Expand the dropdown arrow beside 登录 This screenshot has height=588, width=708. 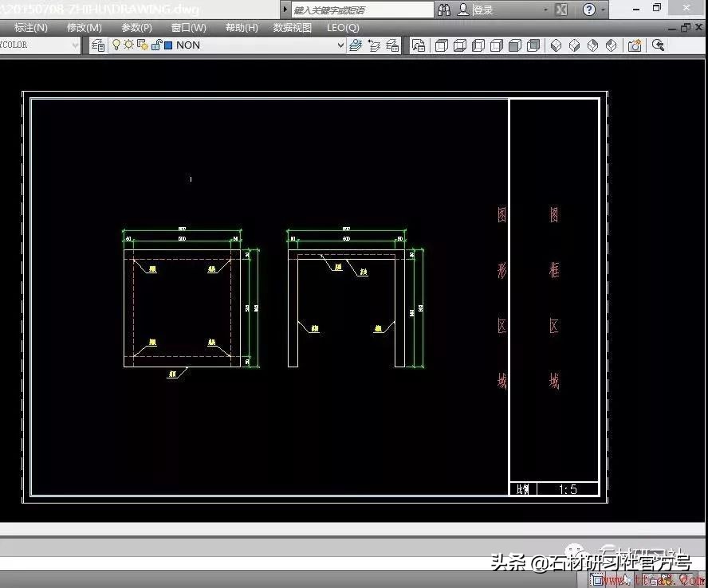pyautogui.click(x=546, y=10)
